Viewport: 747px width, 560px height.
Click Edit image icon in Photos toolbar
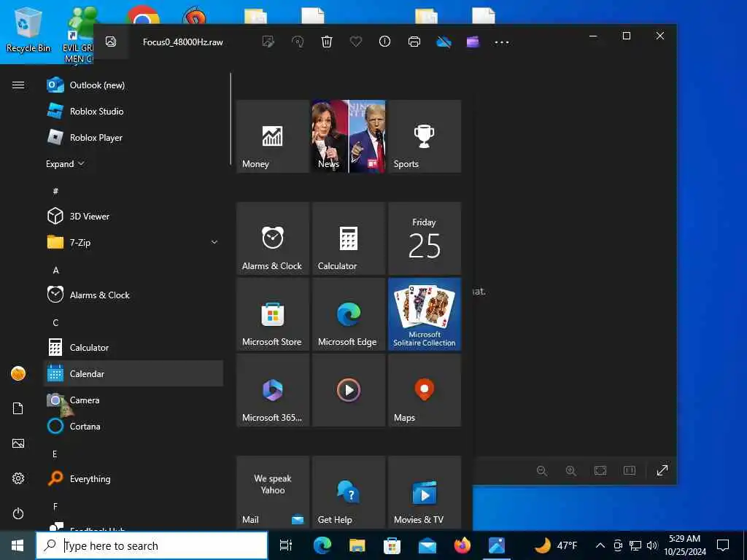[x=268, y=42]
